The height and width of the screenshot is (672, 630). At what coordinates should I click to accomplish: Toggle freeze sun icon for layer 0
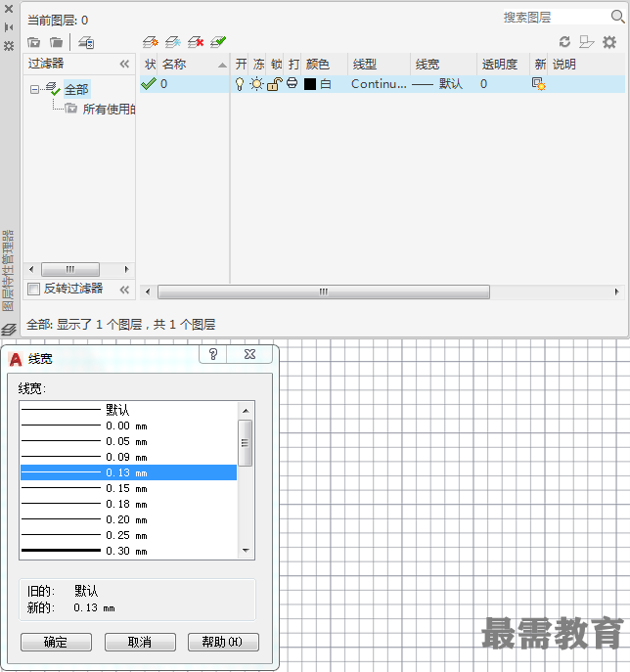tap(256, 84)
